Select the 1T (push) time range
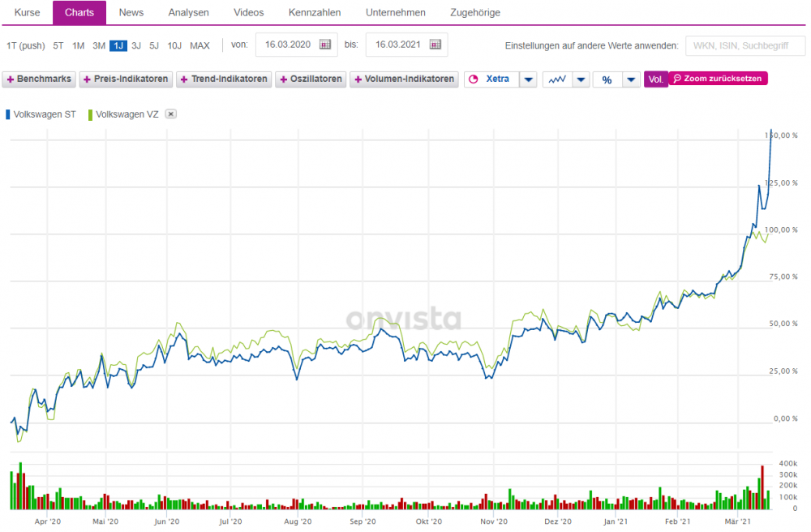The height and width of the screenshot is (532, 811). (x=25, y=45)
